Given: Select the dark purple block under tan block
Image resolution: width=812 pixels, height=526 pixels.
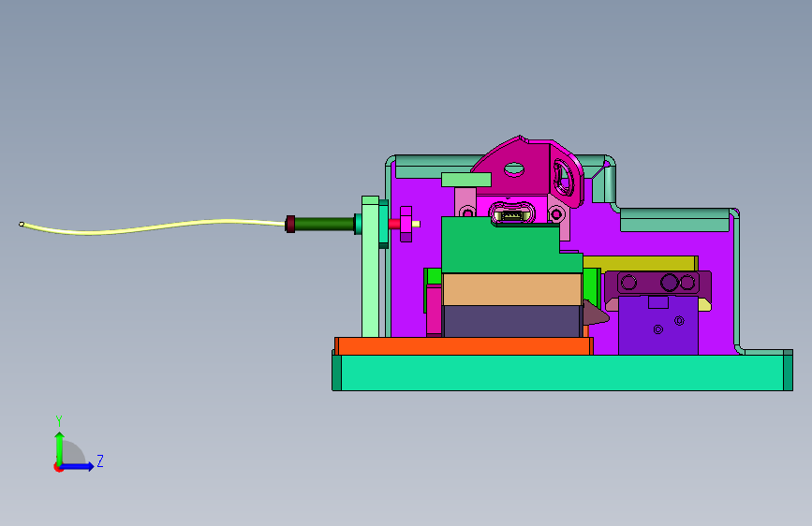Looking at the screenshot, I should point(512,321).
